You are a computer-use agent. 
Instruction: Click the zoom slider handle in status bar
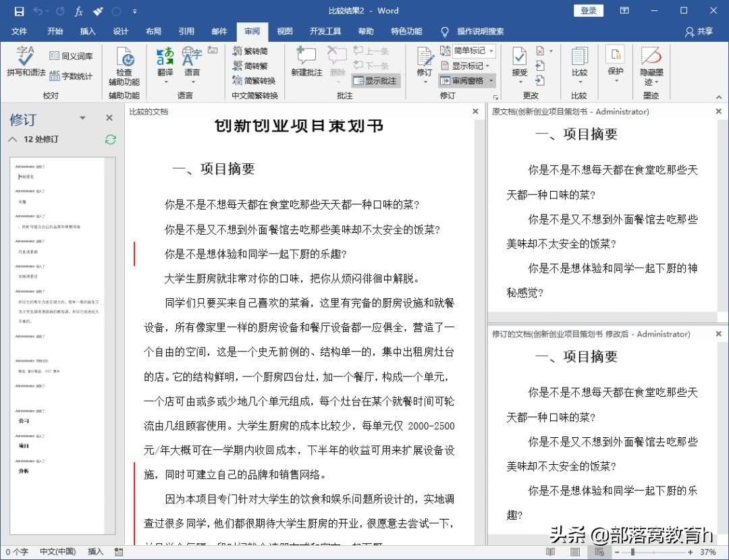(x=632, y=552)
